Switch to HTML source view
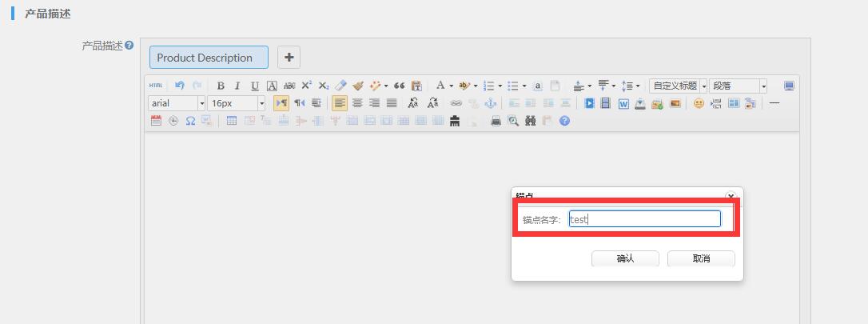This screenshot has height=324, width=868. [156, 86]
